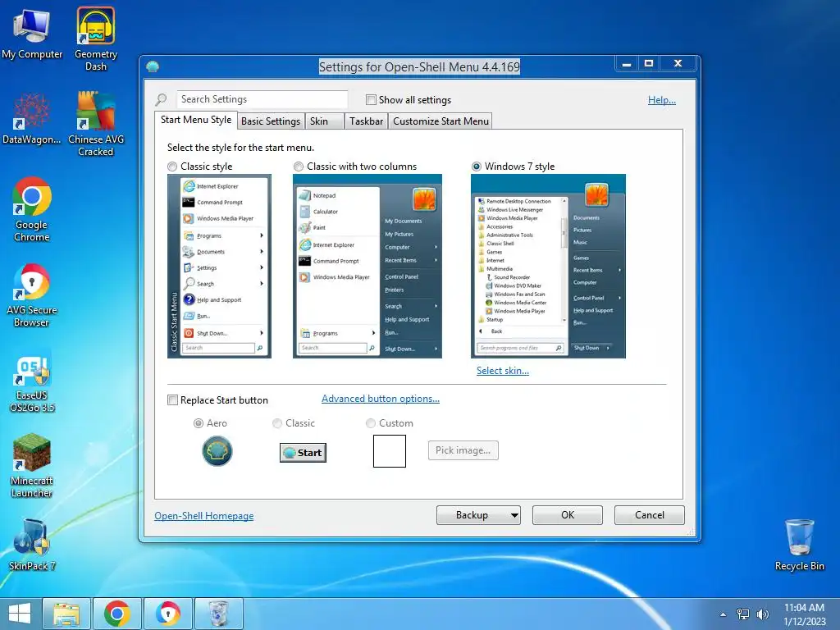840x630 pixels.
Task: Maximize the Open-Shell settings window
Action: tap(649, 64)
